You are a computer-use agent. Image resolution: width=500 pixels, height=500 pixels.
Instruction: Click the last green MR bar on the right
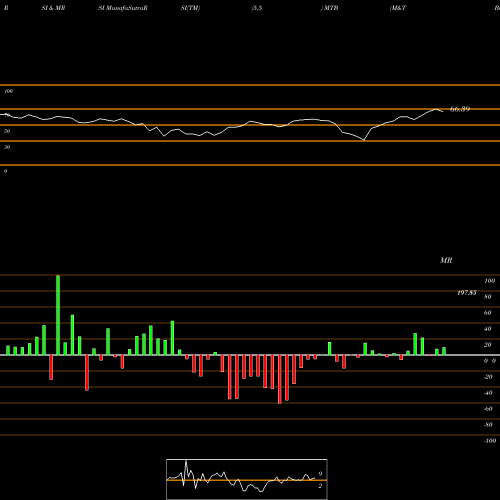coord(444,351)
